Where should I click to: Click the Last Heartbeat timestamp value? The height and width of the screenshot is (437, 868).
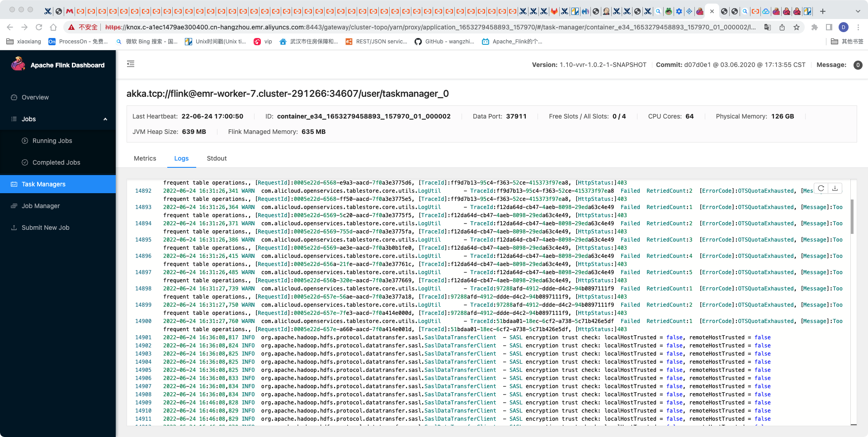click(x=212, y=116)
